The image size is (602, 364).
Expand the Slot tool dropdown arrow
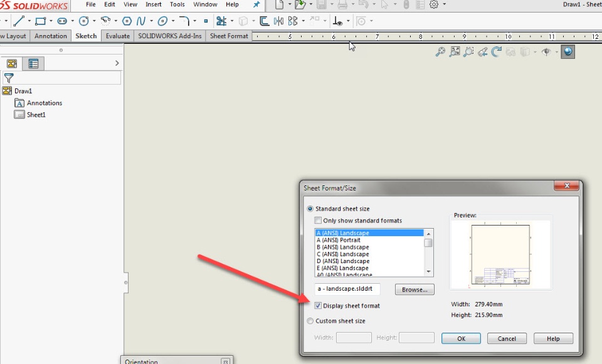(72, 21)
